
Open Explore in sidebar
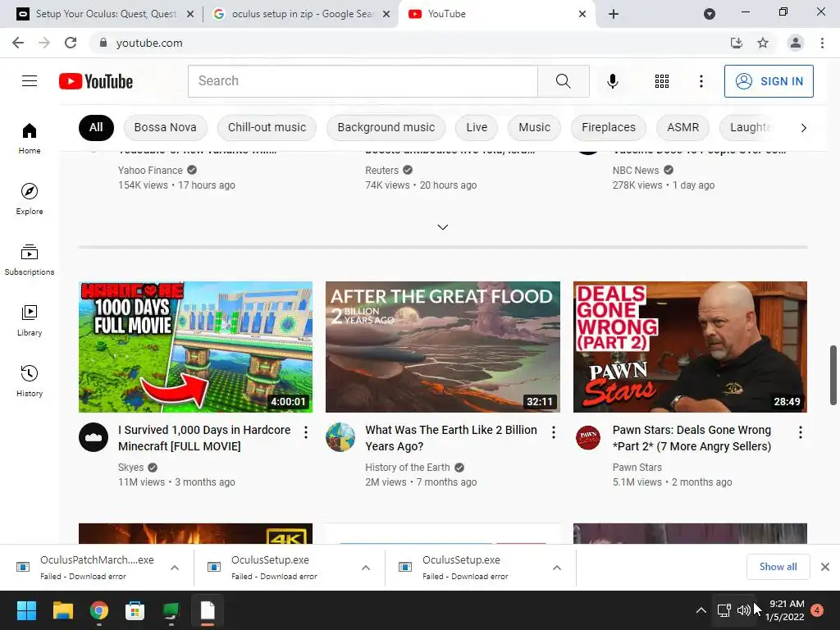30,199
